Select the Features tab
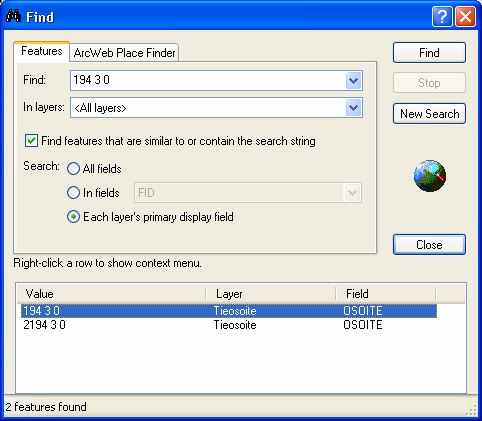The width and height of the screenshot is (482, 421). [42, 51]
